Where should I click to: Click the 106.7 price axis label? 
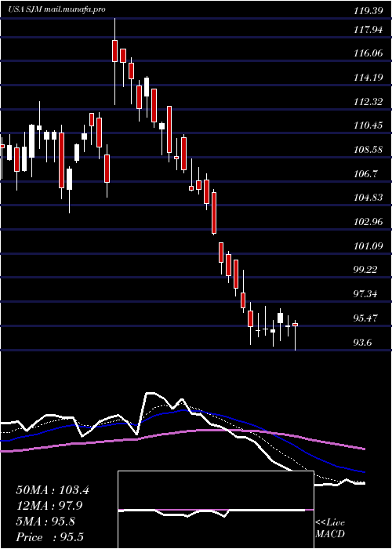[365, 174]
